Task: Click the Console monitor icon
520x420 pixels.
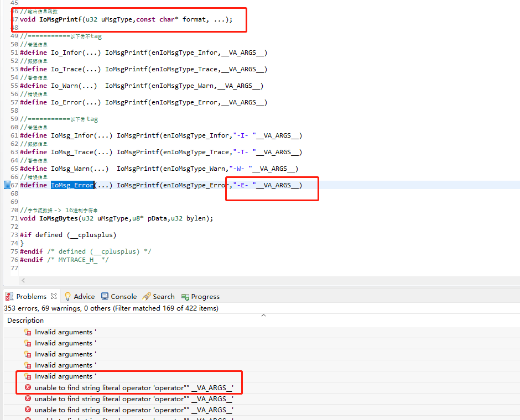Action: coord(105,296)
